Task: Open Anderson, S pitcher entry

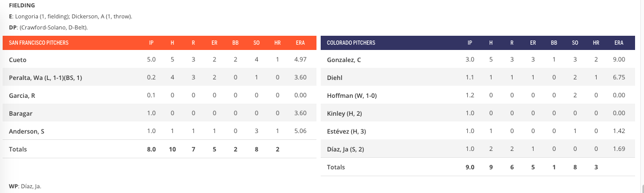Action: pos(26,131)
